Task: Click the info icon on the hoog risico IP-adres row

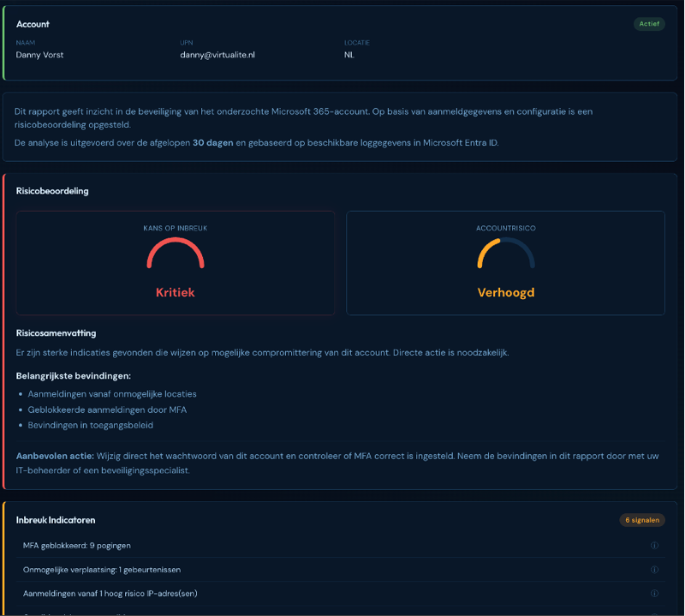Action: click(x=654, y=593)
